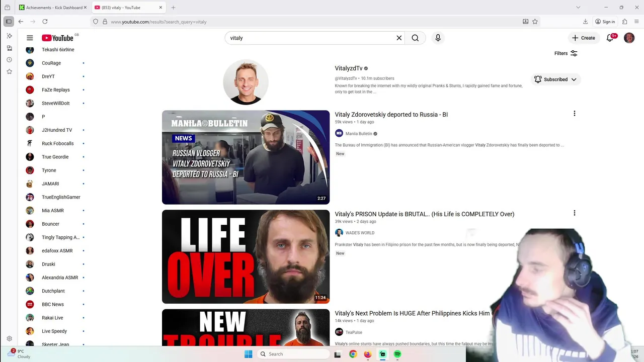Open the list all tabs chevron
Image resolution: width=644 pixels, height=362 pixels.
pos(578,8)
